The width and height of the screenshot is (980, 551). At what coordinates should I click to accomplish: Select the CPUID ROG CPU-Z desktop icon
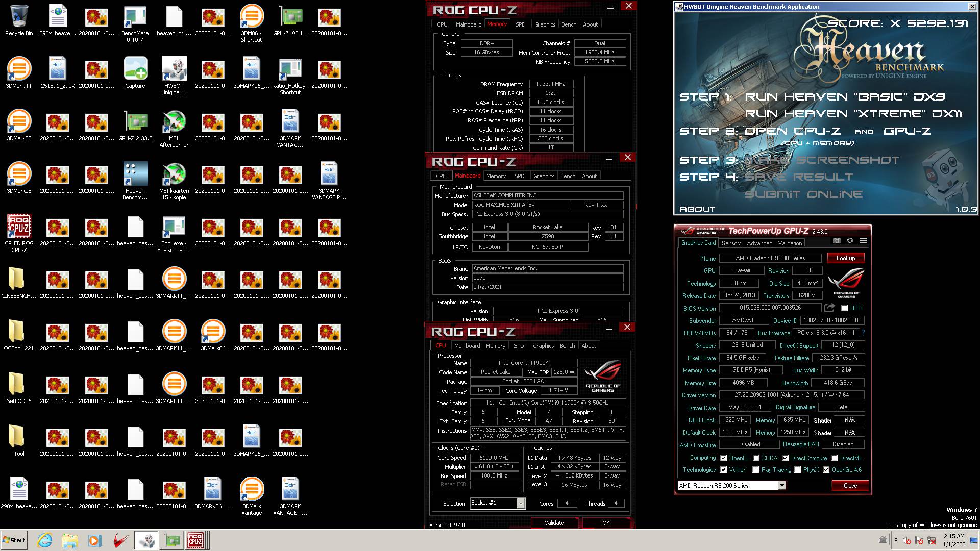[19, 234]
